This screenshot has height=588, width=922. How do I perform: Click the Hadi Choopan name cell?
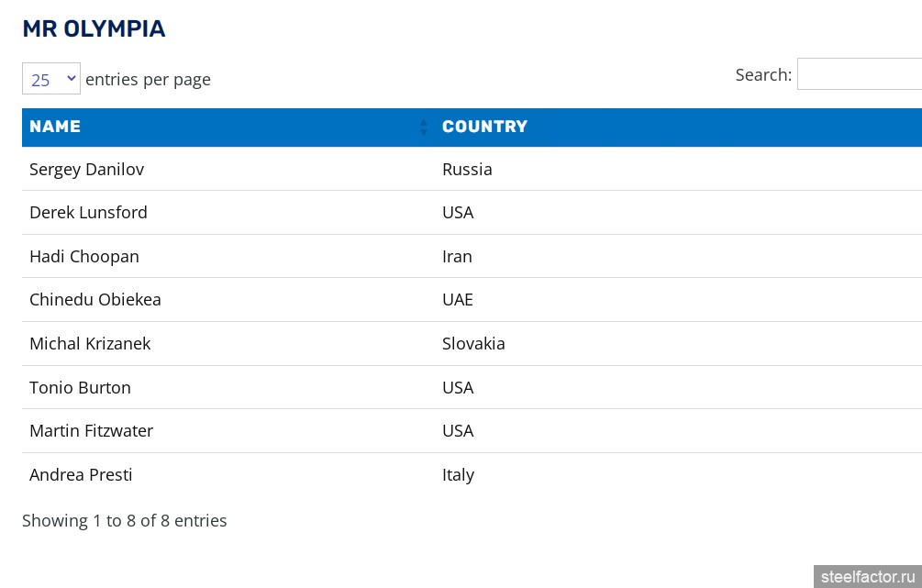(84, 256)
